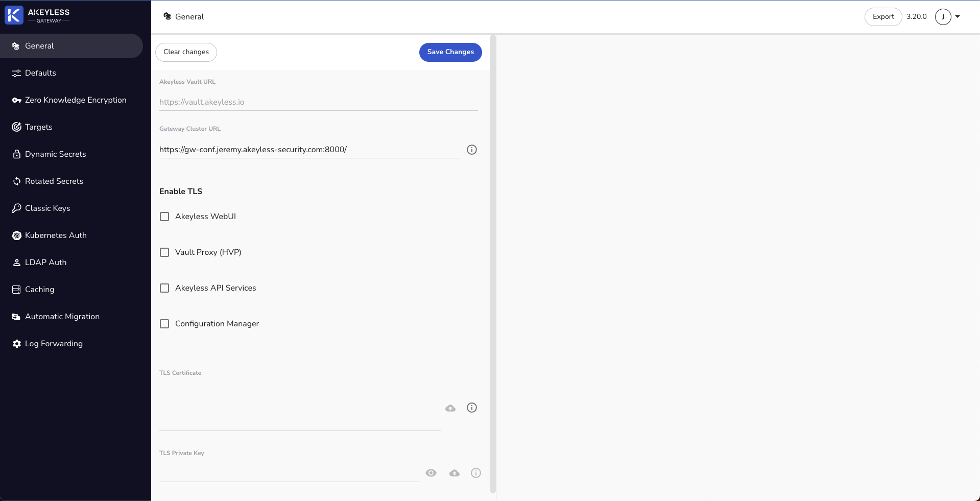980x501 pixels.
Task: Open the Defaults section
Action: tap(71, 73)
